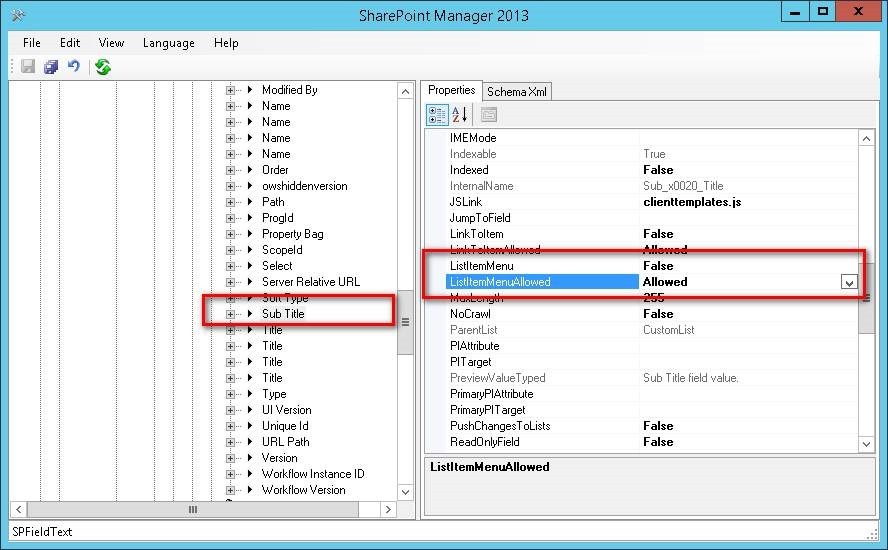Select the Workflow Version tree item
888x550 pixels.
(x=304, y=490)
